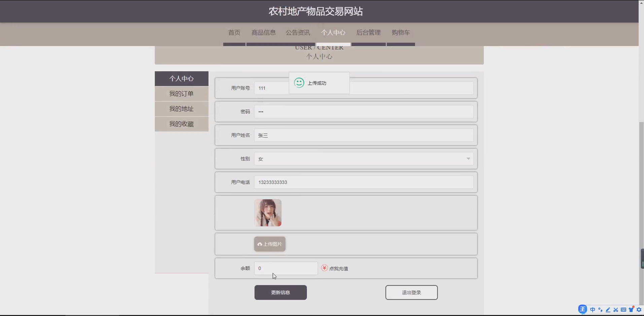Click the uploaded avatar photo thumbnail
Viewport: 644px width, 316px height.
(268, 213)
